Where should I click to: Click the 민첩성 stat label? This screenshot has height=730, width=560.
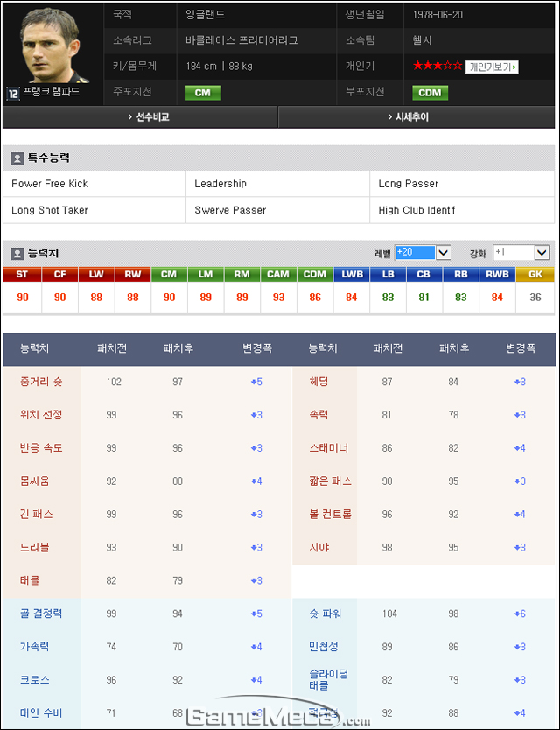(x=324, y=647)
